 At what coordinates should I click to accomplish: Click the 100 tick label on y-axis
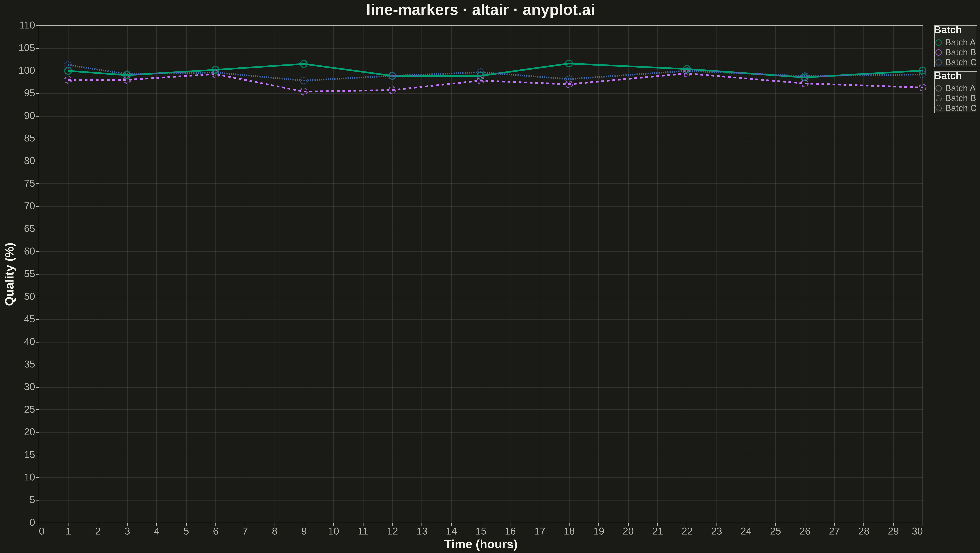[x=27, y=71]
